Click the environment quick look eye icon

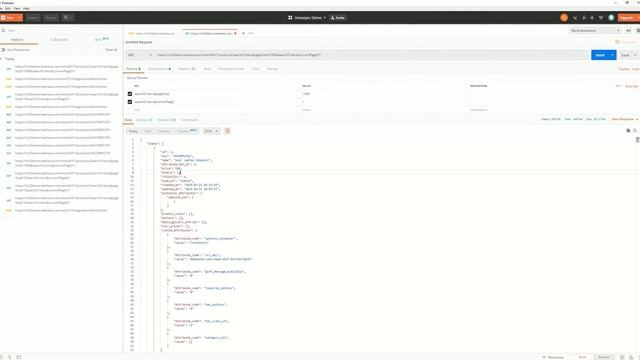pyautogui.click(x=629, y=31)
